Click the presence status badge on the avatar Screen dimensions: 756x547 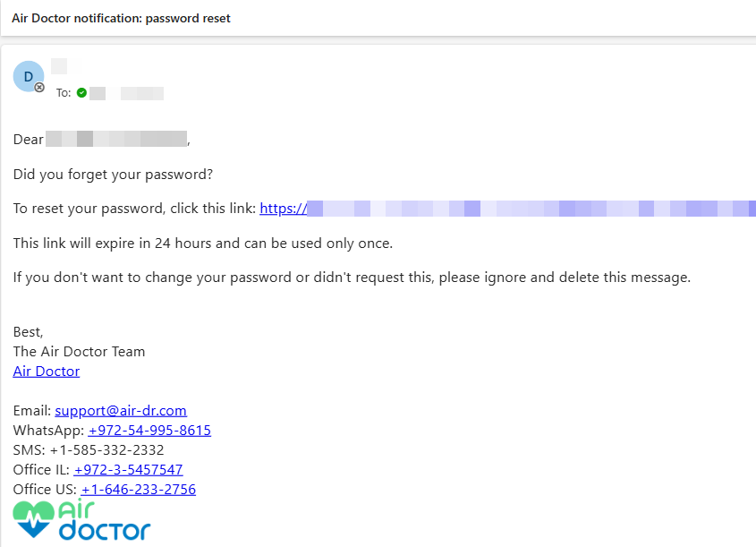pos(39,88)
